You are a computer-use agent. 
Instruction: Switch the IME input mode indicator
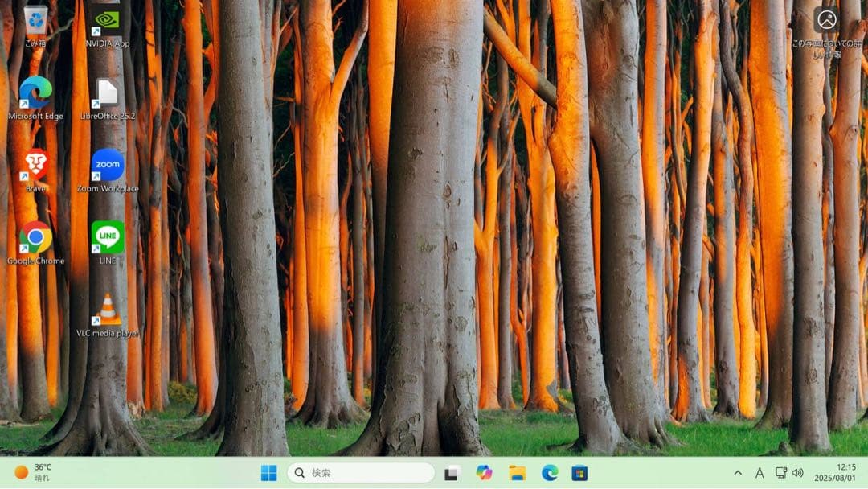click(x=760, y=474)
